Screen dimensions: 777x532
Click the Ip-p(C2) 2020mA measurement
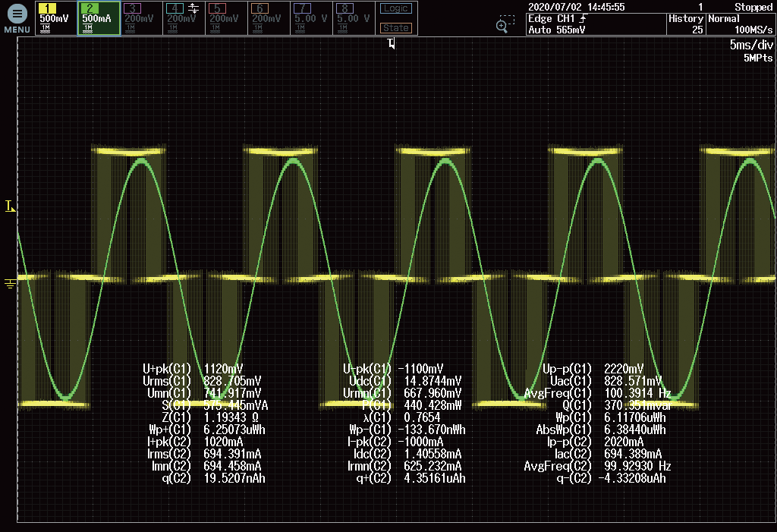pyautogui.click(x=595, y=442)
